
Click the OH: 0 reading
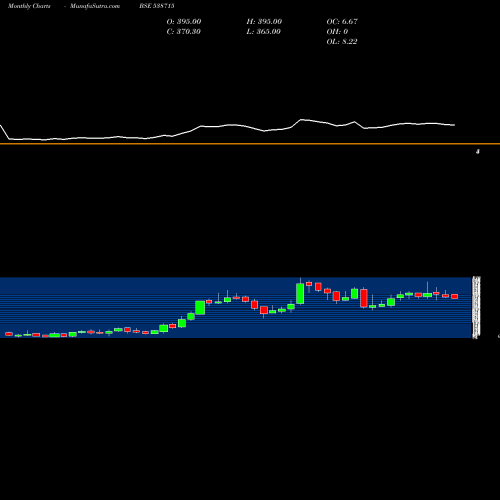[x=337, y=31]
